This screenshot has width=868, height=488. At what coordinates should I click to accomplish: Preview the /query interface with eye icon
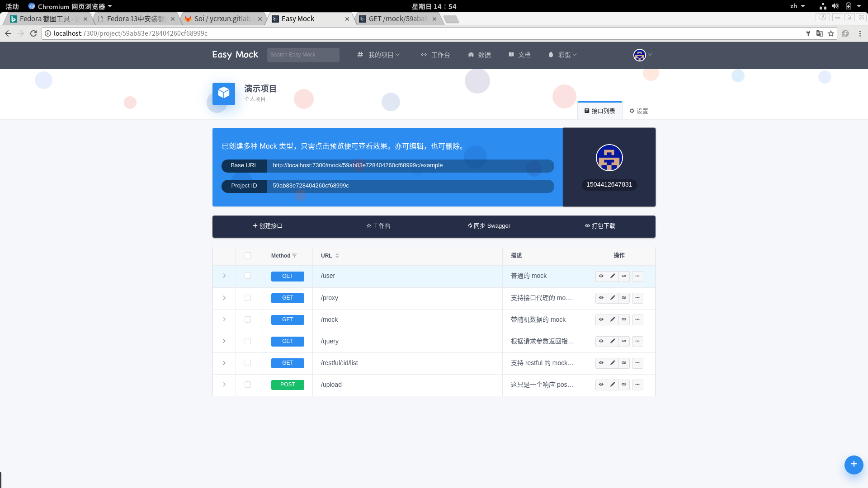click(601, 341)
